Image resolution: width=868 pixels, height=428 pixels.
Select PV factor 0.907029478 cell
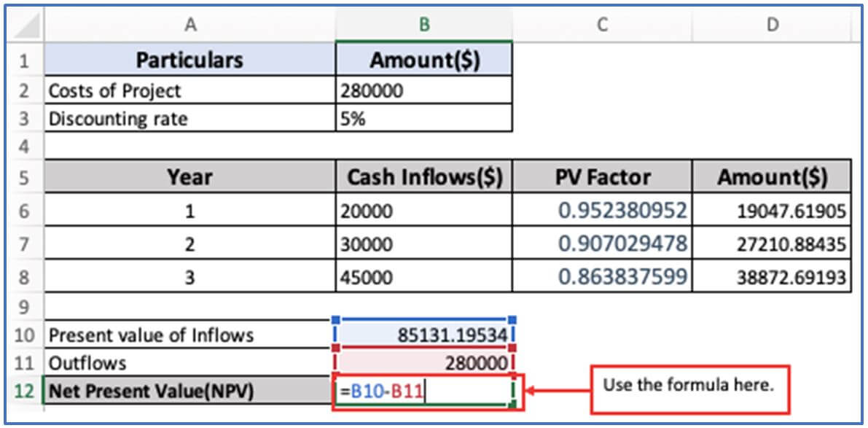tap(602, 244)
